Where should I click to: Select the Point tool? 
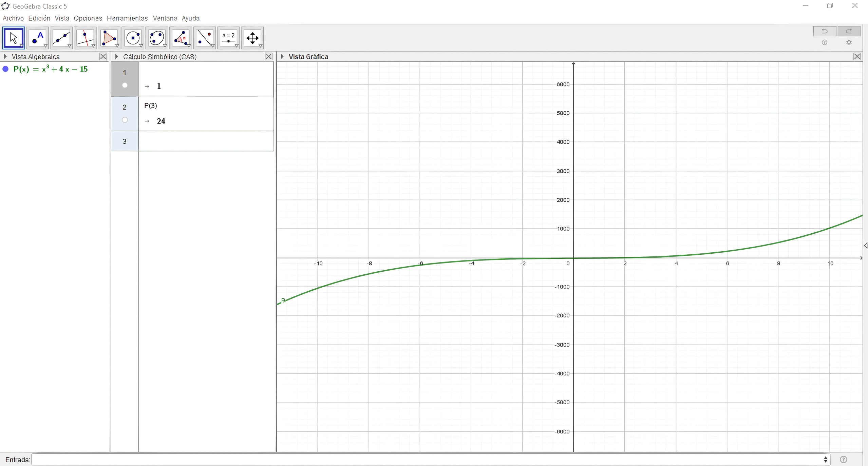(x=37, y=38)
